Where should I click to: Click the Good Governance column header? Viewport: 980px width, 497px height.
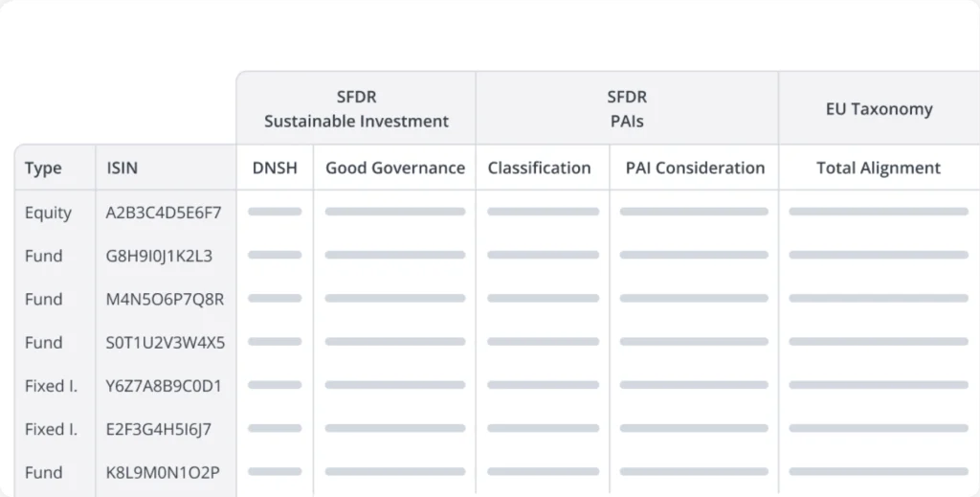[394, 169]
